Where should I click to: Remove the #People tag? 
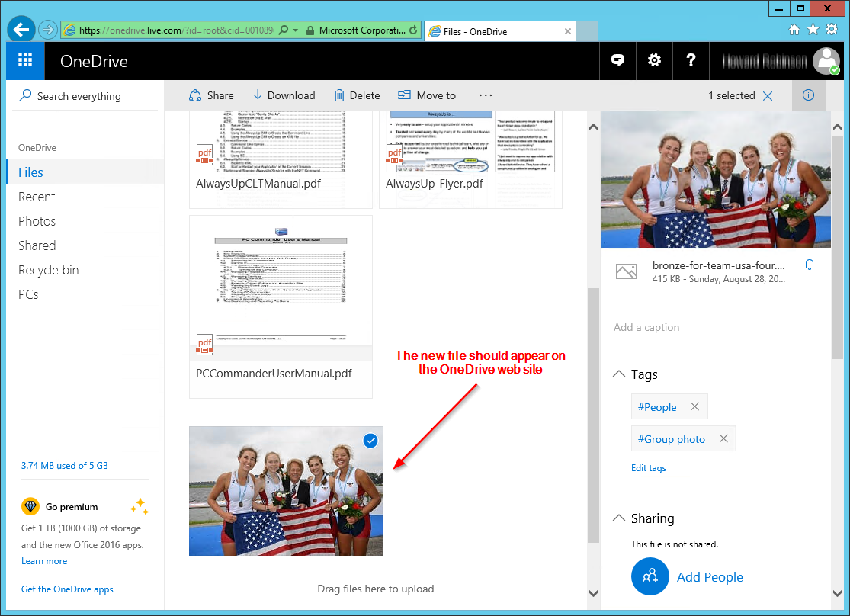[695, 406]
